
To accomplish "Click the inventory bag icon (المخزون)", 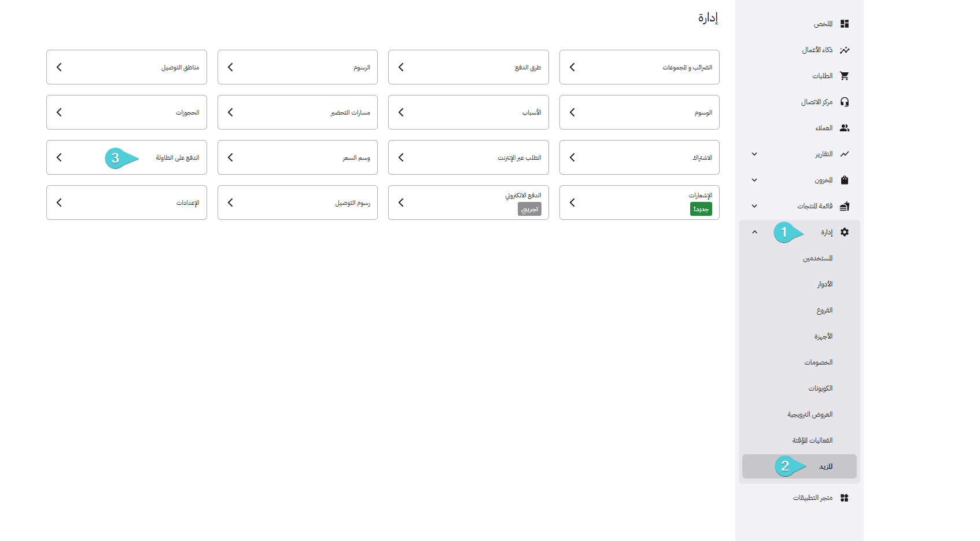I will pyautogui.click(x=845, y=180).
